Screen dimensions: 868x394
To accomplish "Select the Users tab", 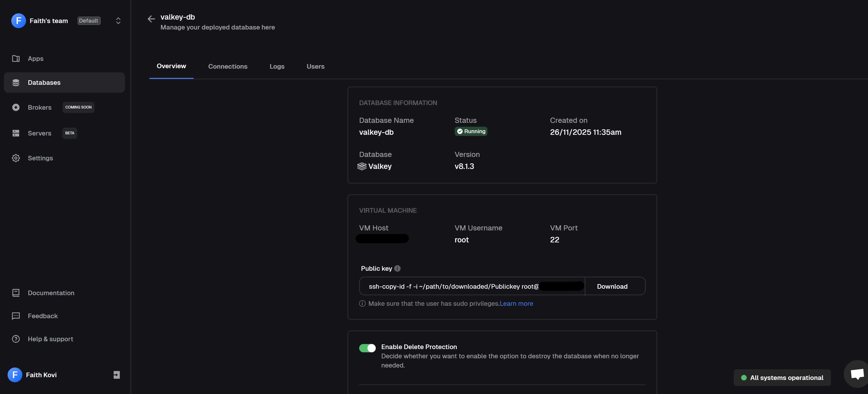I will pyautogui.click(x=315, y=66).
